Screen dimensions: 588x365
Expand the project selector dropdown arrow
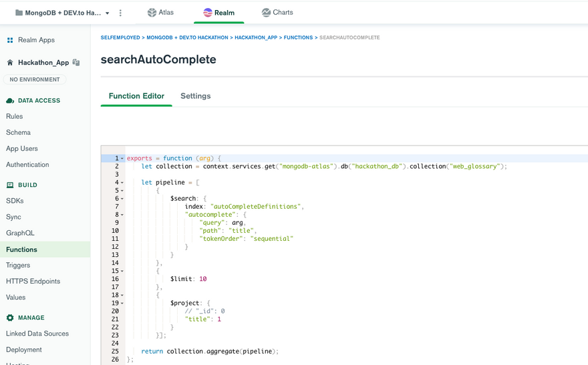click(108, 13)
